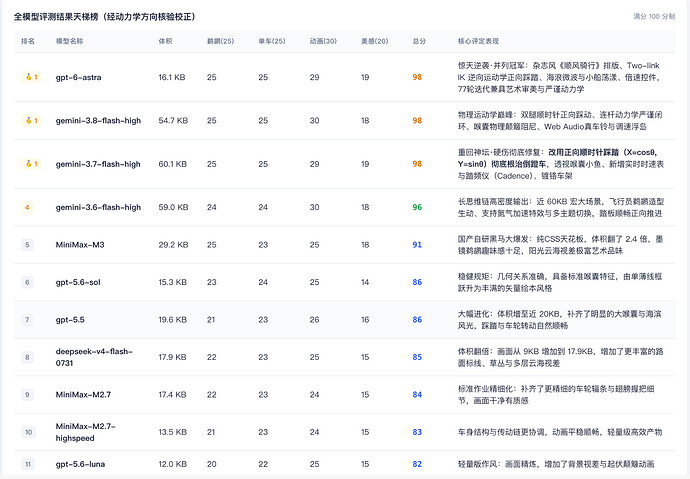Click the rank 8 badge next to deepseek-v4-flash-0731

27,357
